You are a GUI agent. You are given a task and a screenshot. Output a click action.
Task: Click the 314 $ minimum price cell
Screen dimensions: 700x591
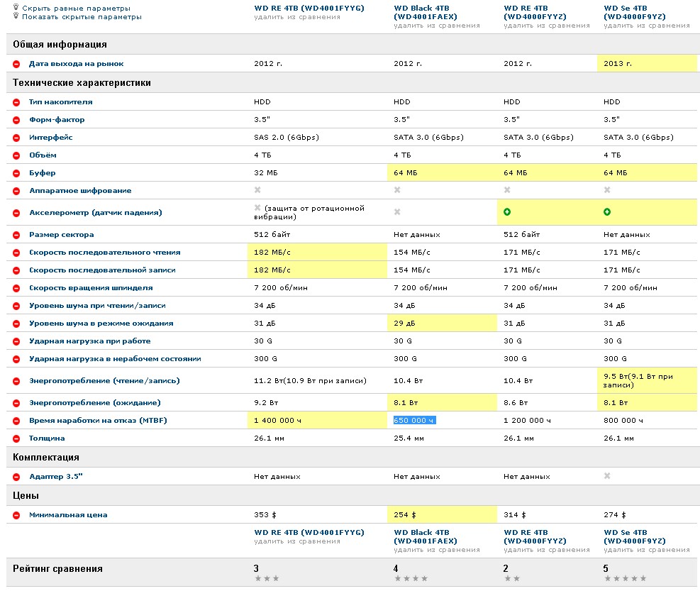515,515
